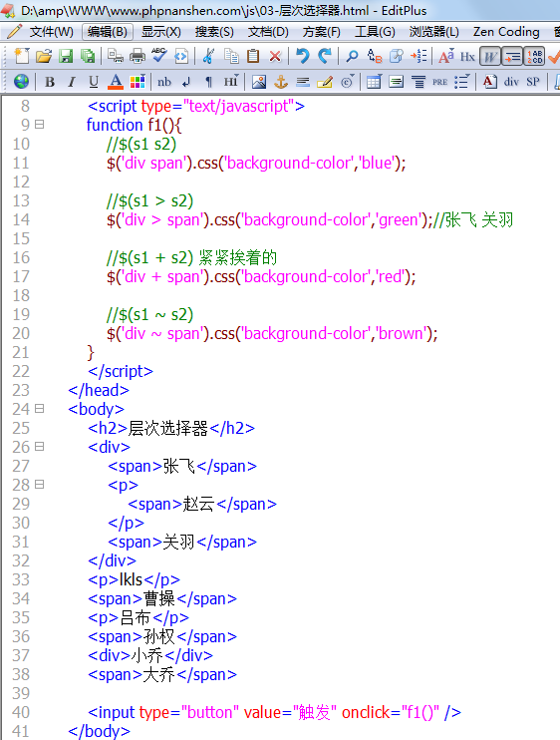Viewport: 560px width, 740px height.
Task: Open the font color A picker
Action: 116,82
